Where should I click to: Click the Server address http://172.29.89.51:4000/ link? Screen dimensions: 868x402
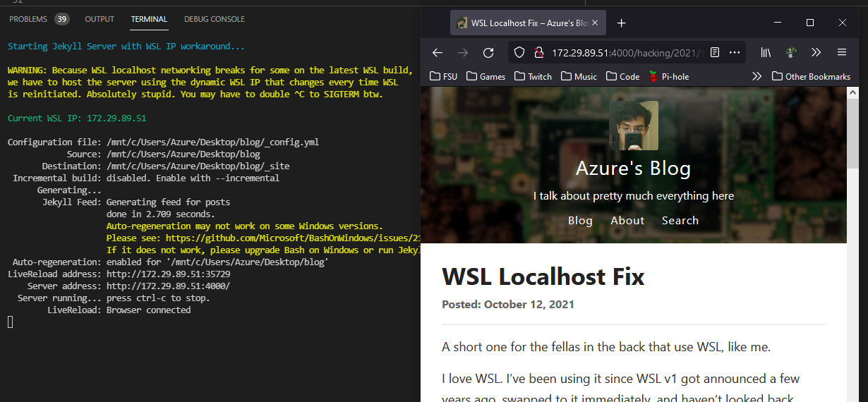[x=169, y=286]
